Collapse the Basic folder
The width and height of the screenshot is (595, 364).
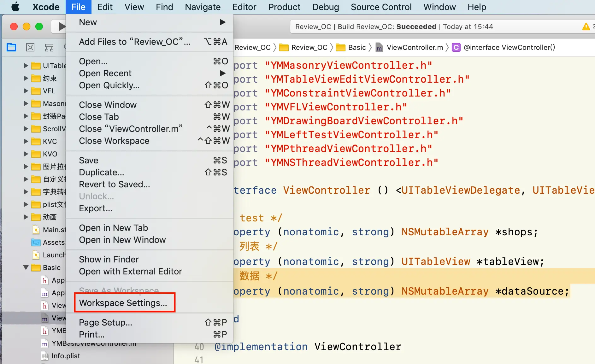coord(26,267)
